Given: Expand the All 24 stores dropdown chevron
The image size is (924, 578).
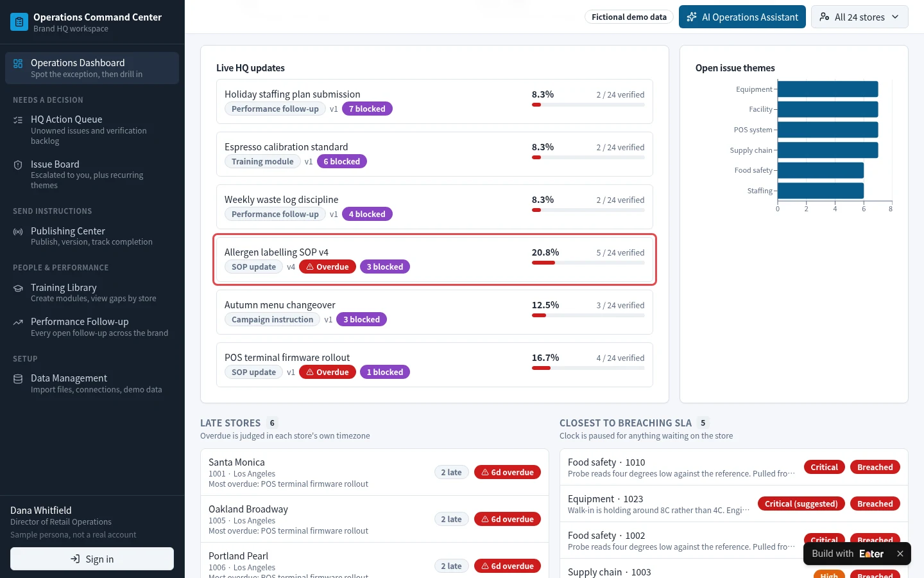Looking at the screenshot, I should (895, 17).
